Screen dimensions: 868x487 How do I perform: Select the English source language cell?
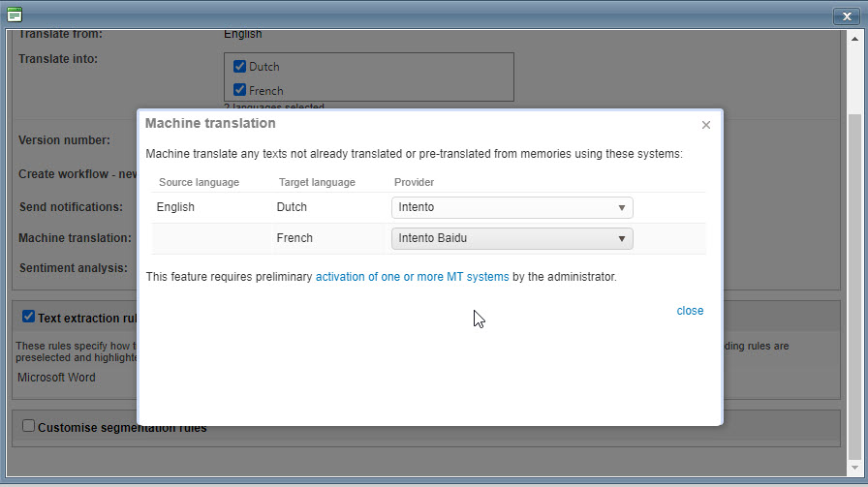[x=175, y=207]
